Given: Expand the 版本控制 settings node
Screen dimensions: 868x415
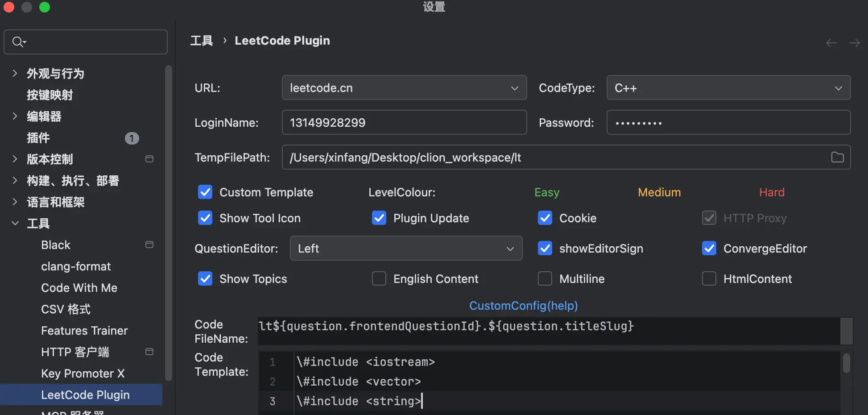Looking at the screenshot, I should pos(15,159).
